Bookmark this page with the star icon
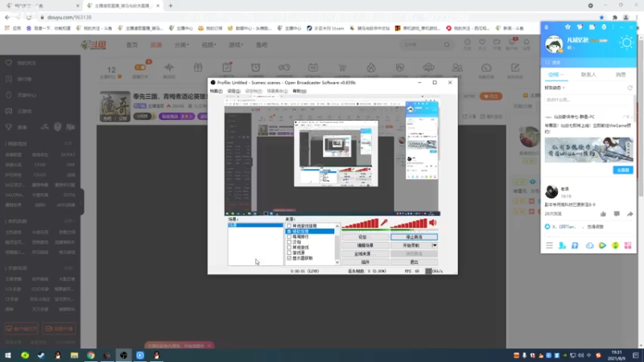The height and width of the screenshot is (362, 644). point(601,17)
